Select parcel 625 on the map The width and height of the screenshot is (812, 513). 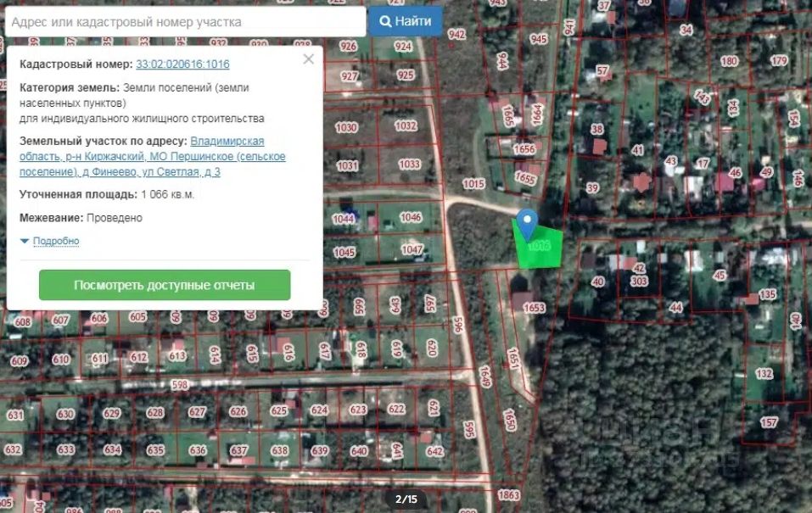(x=278, y=410)
